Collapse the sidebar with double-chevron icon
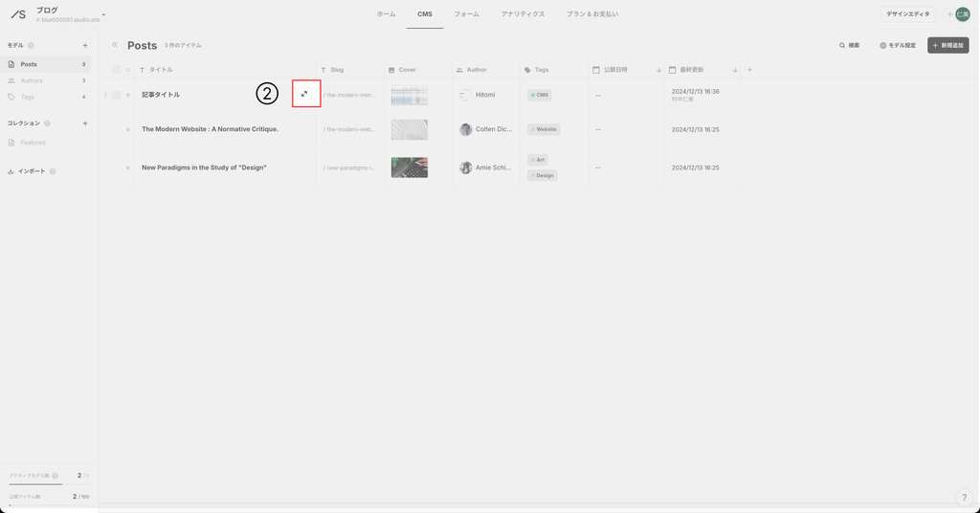This screenshot has height=513, width=980. (x=115, y=45)
